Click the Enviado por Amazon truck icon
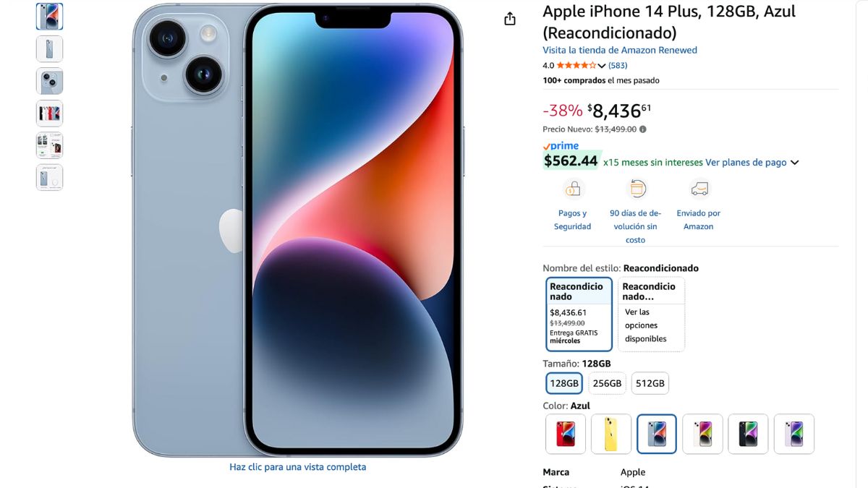Screen dimensions: 868x488 [x=699, y=189]
